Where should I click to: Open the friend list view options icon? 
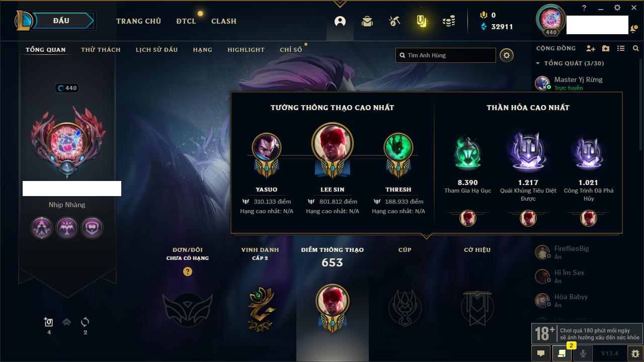pyautogui.click(x=621, y=48)
